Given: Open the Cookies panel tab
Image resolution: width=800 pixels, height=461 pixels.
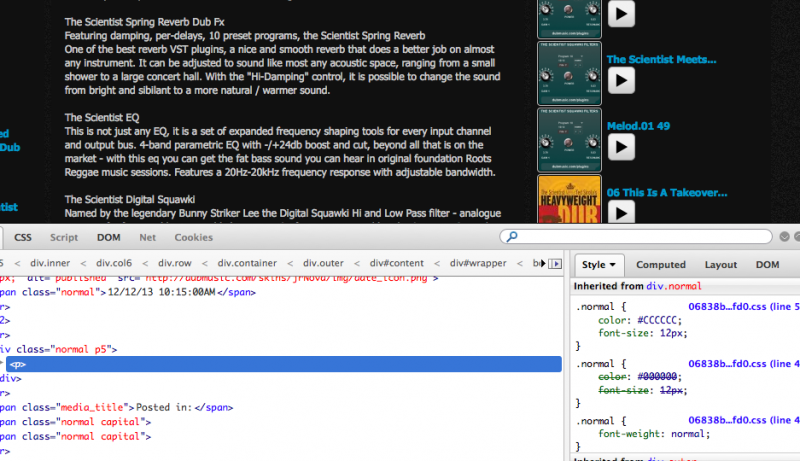Looking at the screenshot, I should [x=193, y=238].
